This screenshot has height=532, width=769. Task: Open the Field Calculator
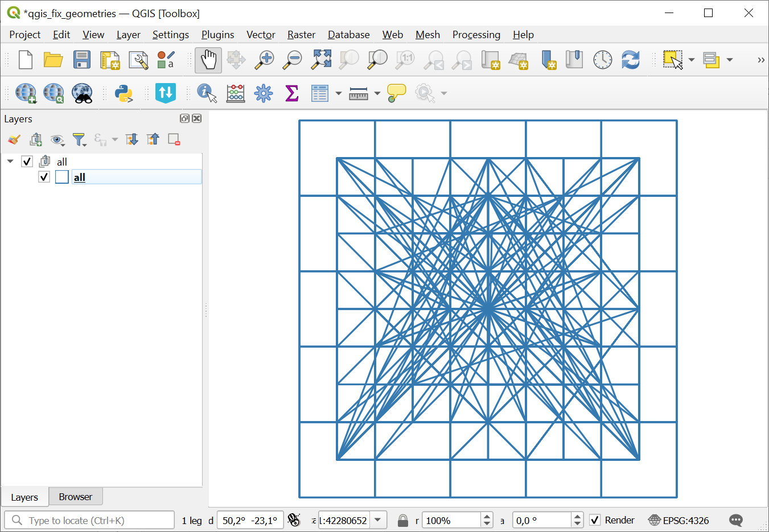point(236,93)
